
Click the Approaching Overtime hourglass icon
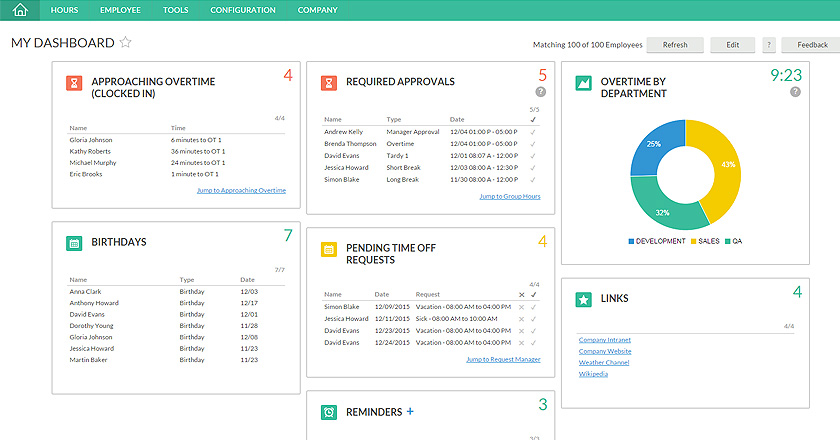74,83
